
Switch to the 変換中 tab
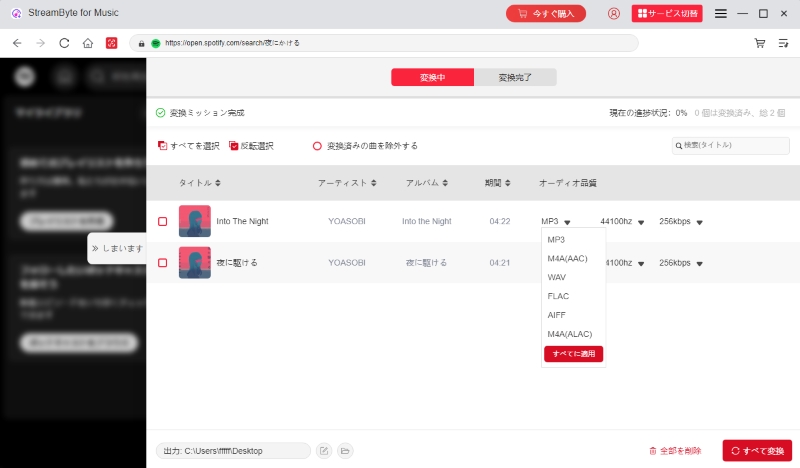(433, 77)
